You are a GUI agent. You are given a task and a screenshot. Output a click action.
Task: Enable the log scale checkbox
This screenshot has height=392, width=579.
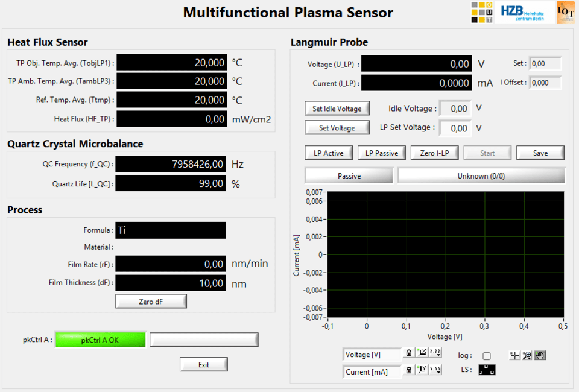pos(487,356)
